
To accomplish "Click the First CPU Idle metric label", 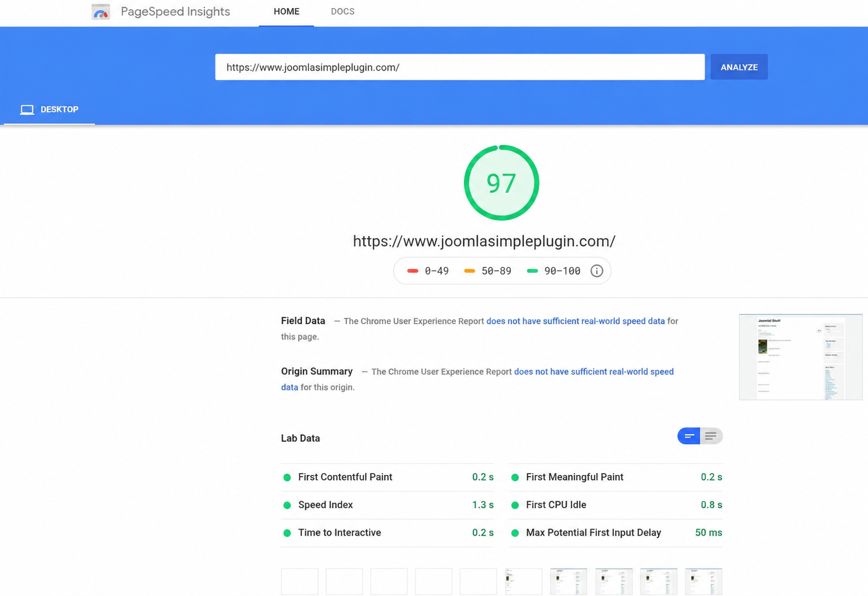I will point(556,505).
